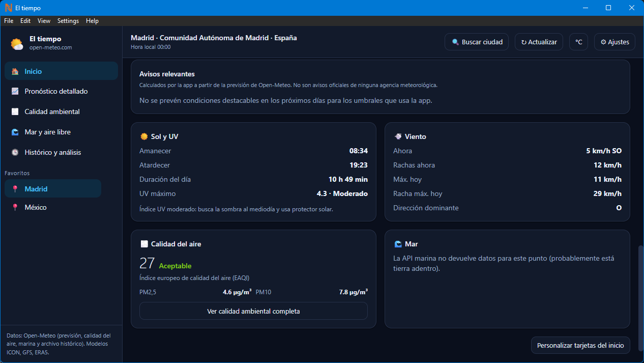Viewport: 644px width, 363px height.
Task: Click the clock icon beside Histórico y análisis
Action: tap(15, 152)
